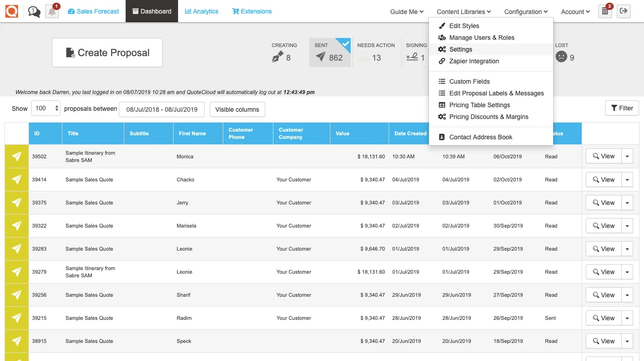Click the Create Proposal button
The image size is (644, 361).
coord(107,52)
